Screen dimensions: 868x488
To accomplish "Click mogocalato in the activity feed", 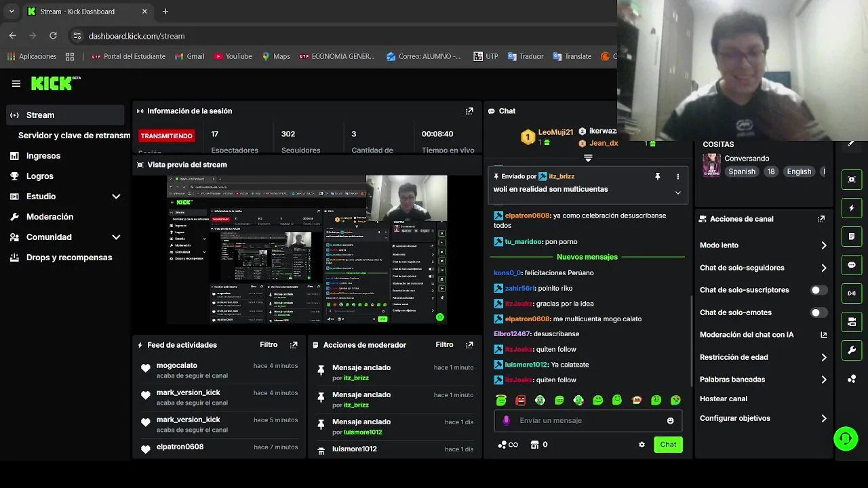I will (x=177, y=365).
